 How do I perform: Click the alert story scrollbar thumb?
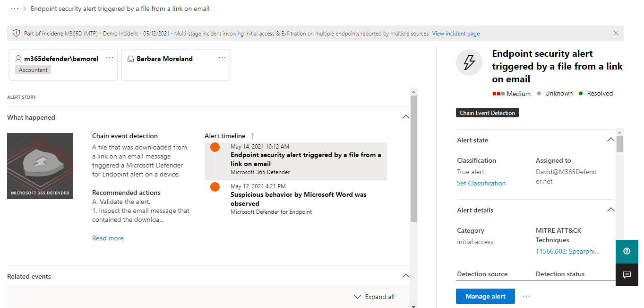click(x=414, y=158)
